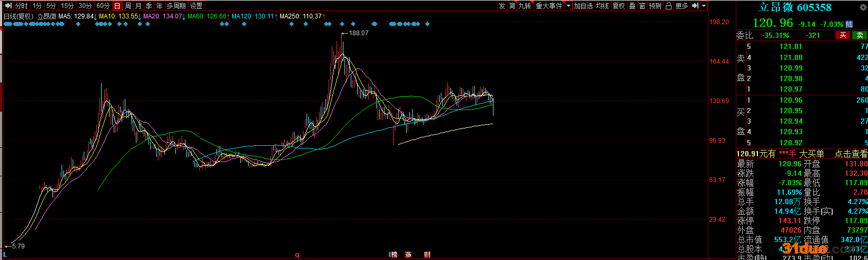Click the 榜 marker at the chart bottom

click(393, 255)
